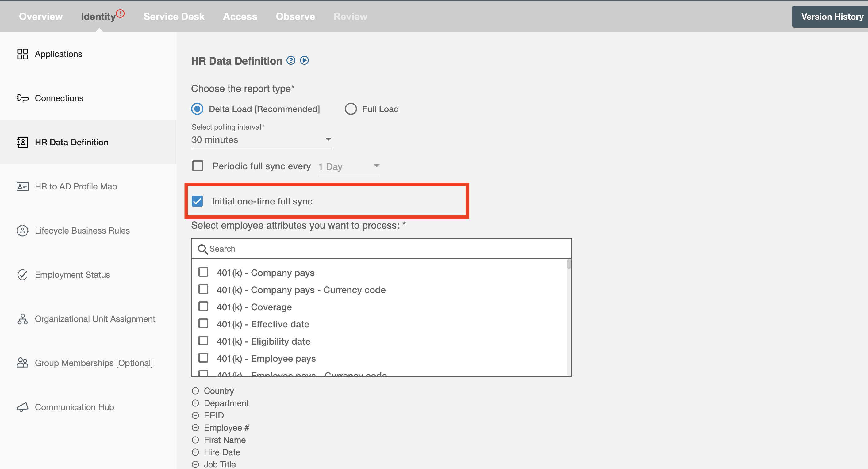Viewport: 868px width, 469px height.
Task: Open Organizational Unit Assignment section
Action: point(95,318)
